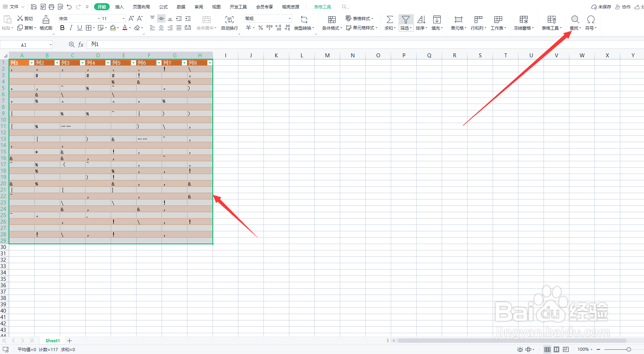The height and width of the screenshot is (354, 644).
Task: Click in the formula bar showing 列1
Action: click(365, 45)
